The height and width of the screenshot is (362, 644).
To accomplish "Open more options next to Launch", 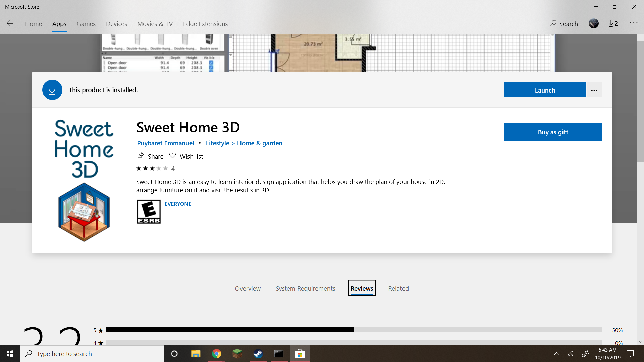I will pos(594,90).
